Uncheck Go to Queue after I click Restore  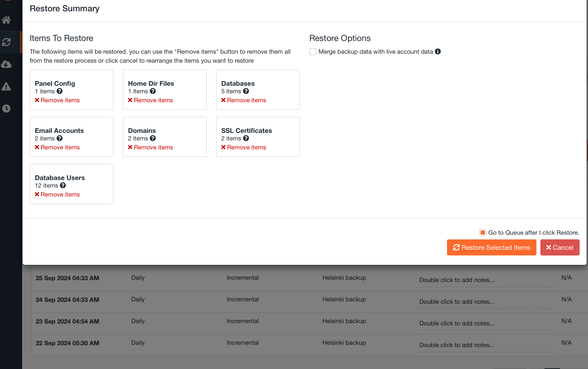coord(483,233)
